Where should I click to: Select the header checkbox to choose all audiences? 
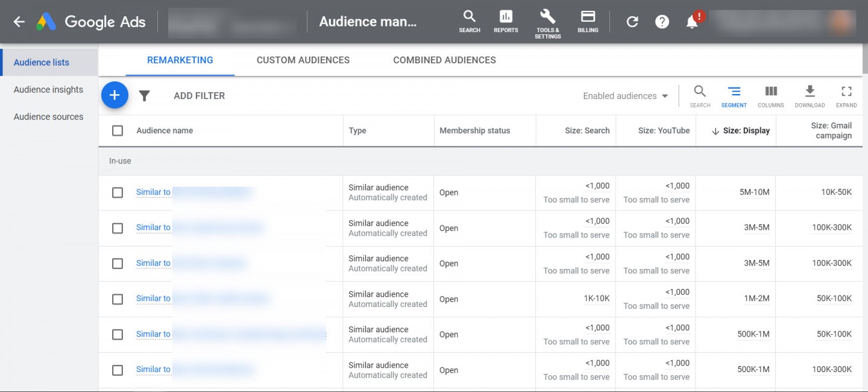pos(118,130)
